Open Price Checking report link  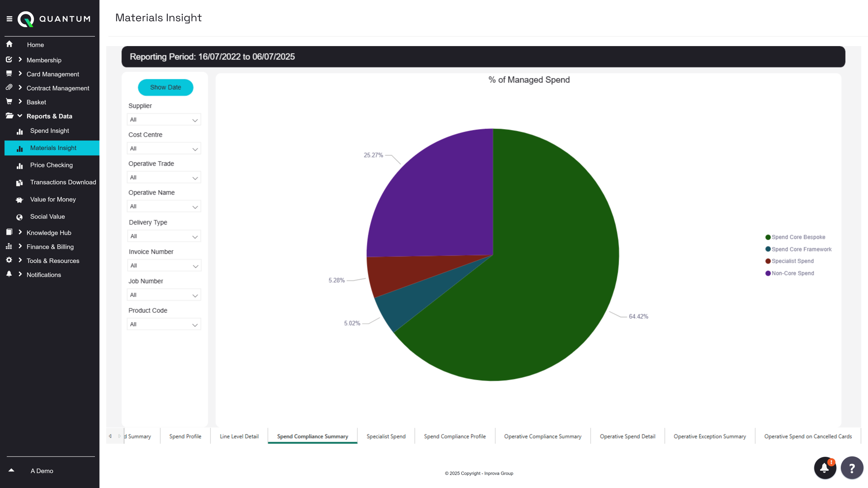(x=51, y=165)
